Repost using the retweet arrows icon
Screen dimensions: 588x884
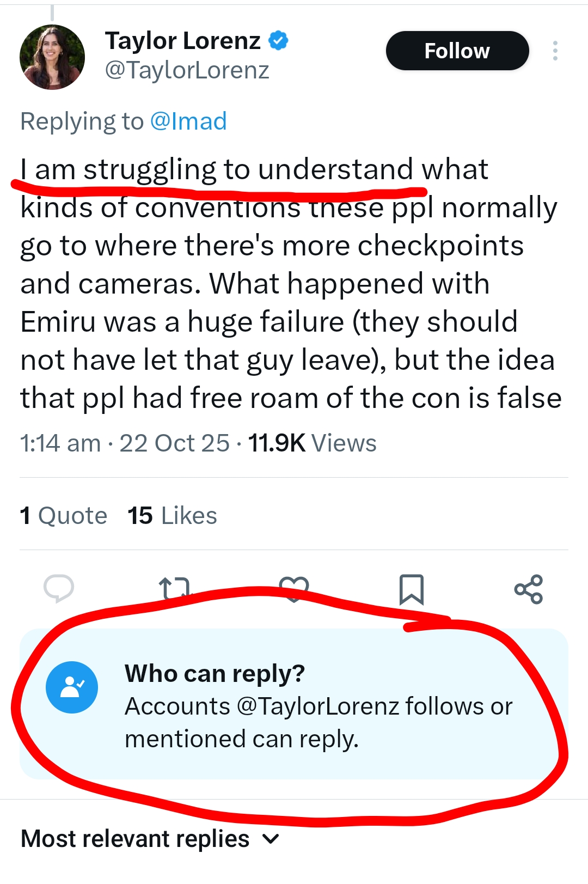click(175, 589)
